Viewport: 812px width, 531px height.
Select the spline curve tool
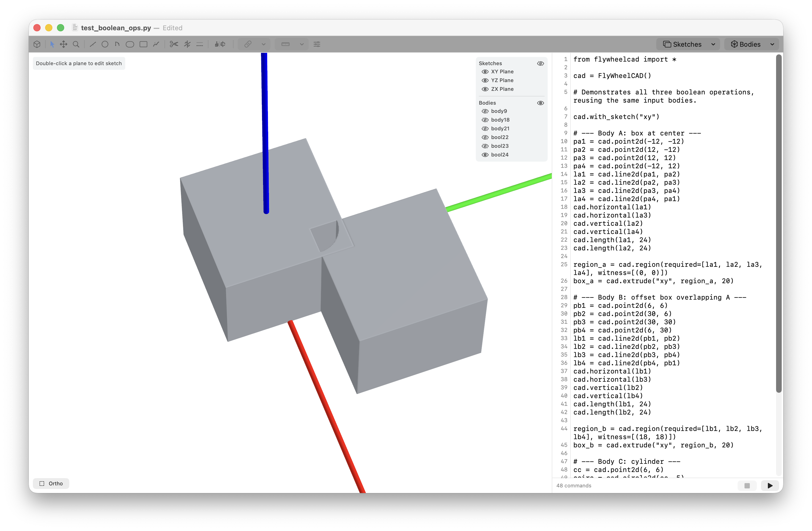(156, 44)
